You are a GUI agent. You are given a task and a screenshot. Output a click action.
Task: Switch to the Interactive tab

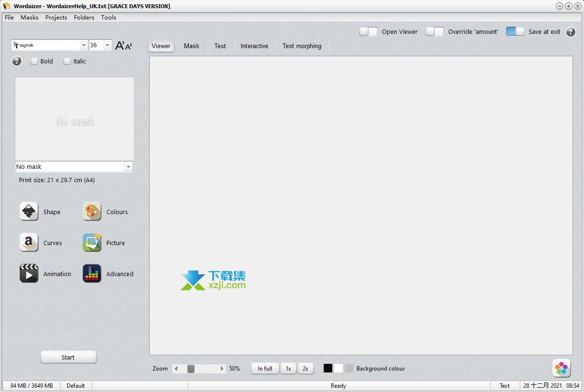click(x=255, y=46)
